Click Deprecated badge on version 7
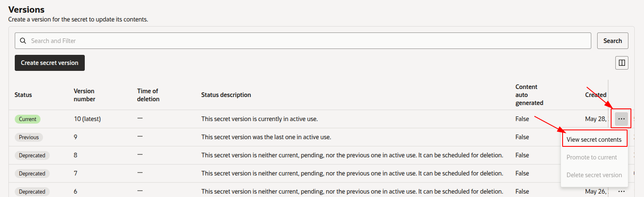644x197 pixels. point(32,173)
